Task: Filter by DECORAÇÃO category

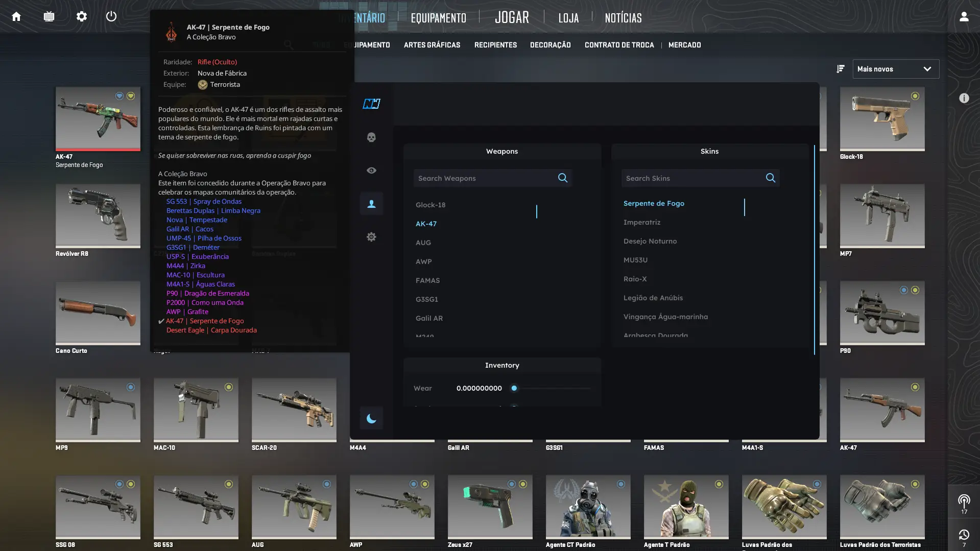Action: pos(551,45)
